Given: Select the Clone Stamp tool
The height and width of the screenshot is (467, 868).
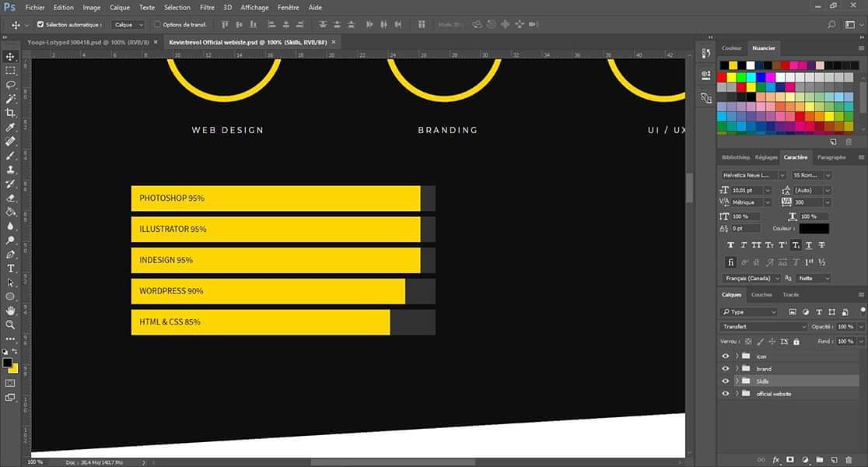Looking at the screenshot, I should click(x=11, y=170).
